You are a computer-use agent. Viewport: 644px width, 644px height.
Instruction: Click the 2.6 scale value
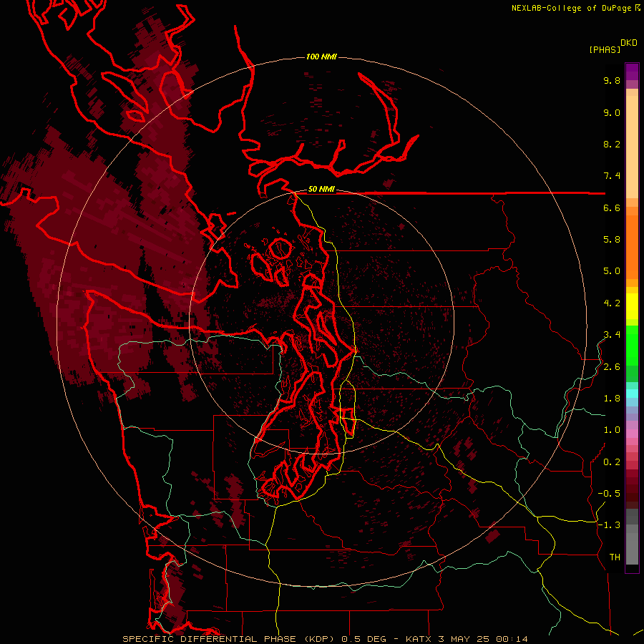pos(612,367)
